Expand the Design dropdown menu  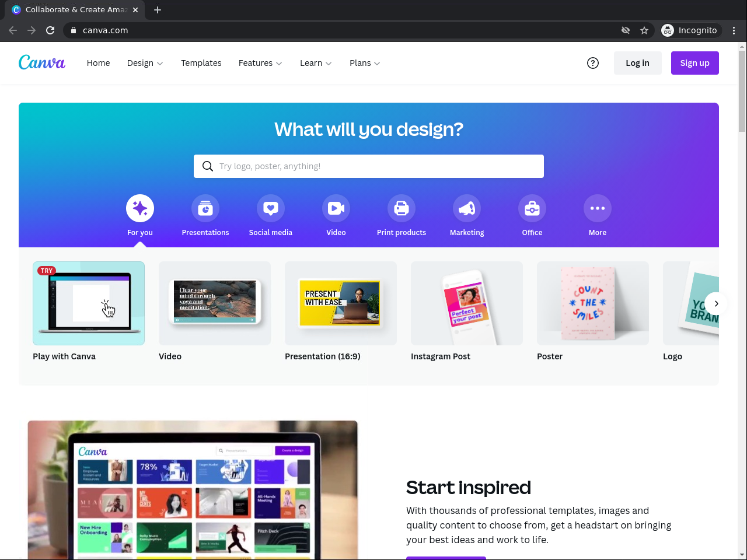(x=145, y=63)
